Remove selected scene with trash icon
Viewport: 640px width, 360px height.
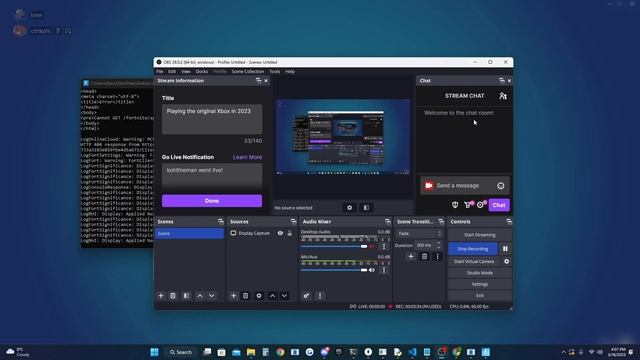pos(173,296)
